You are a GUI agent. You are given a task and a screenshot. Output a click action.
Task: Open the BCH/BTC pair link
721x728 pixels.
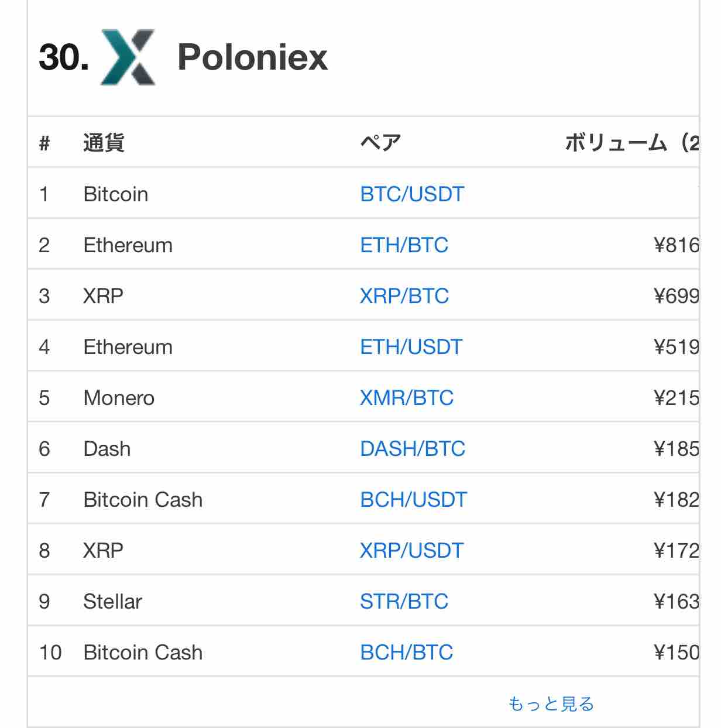[x=406, y=652]
